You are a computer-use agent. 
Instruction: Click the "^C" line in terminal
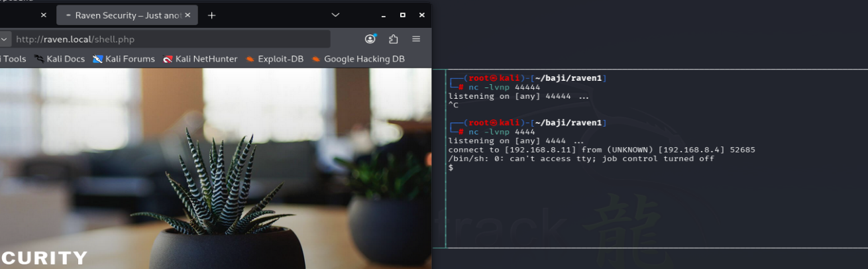coord(454,105)
